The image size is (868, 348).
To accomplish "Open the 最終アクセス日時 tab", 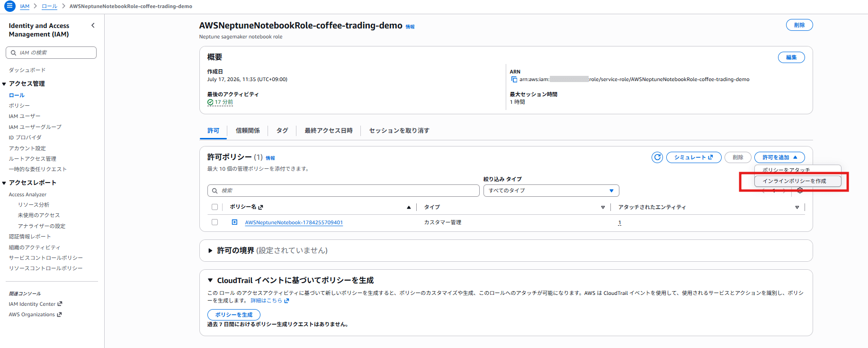I will click(x=329, y=131).
